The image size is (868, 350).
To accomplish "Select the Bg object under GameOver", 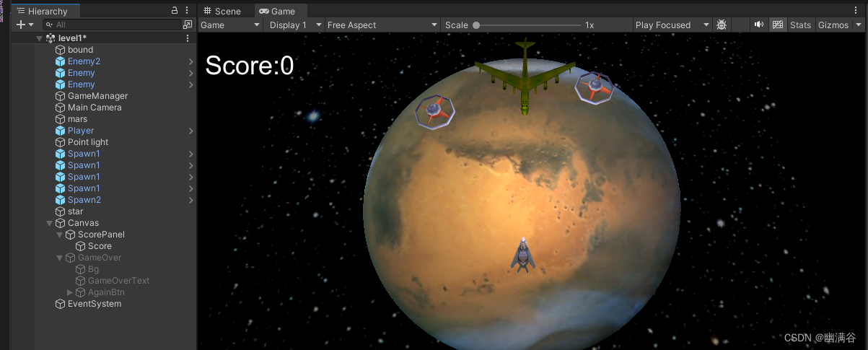I will point(93,269).
